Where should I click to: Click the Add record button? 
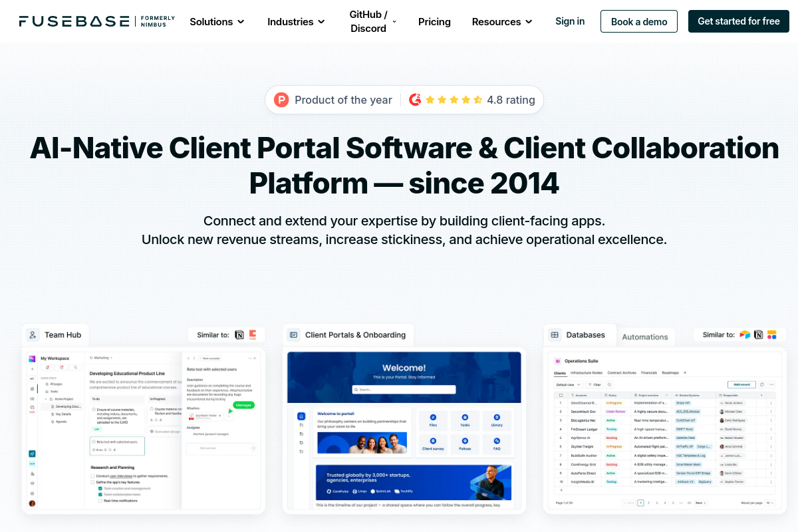[x=742, y=384]
